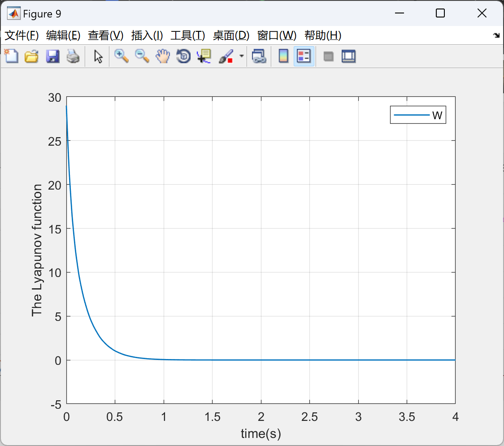The height and width of the screenshot is (446, 504).
Task: Open the 桌面(D) menu
Action: tap(231, 35)
